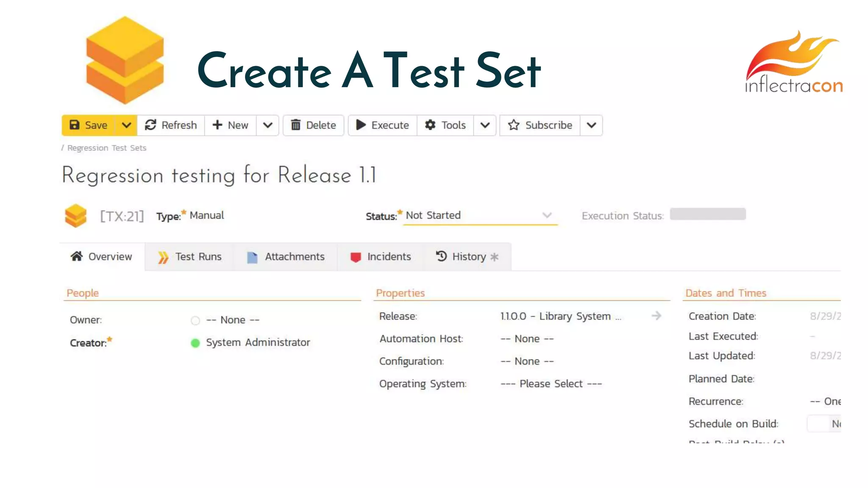Execute the test set

(382, 125)
